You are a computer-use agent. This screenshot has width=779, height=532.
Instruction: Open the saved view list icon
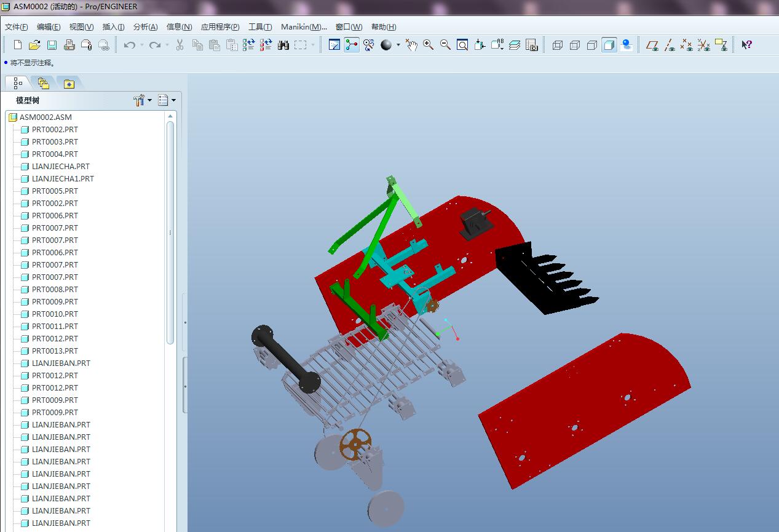click(497, 45)
